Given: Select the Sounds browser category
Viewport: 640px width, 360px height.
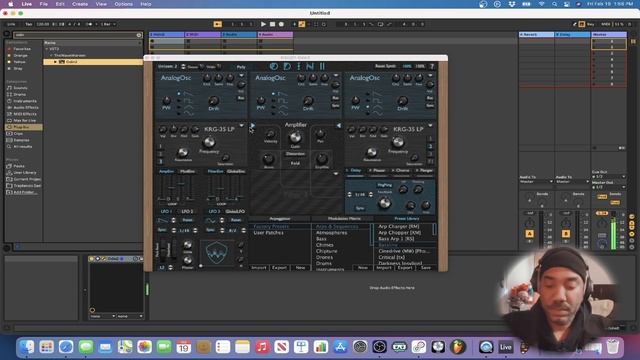Looking at the screenshot, I should tap(20, 88).
